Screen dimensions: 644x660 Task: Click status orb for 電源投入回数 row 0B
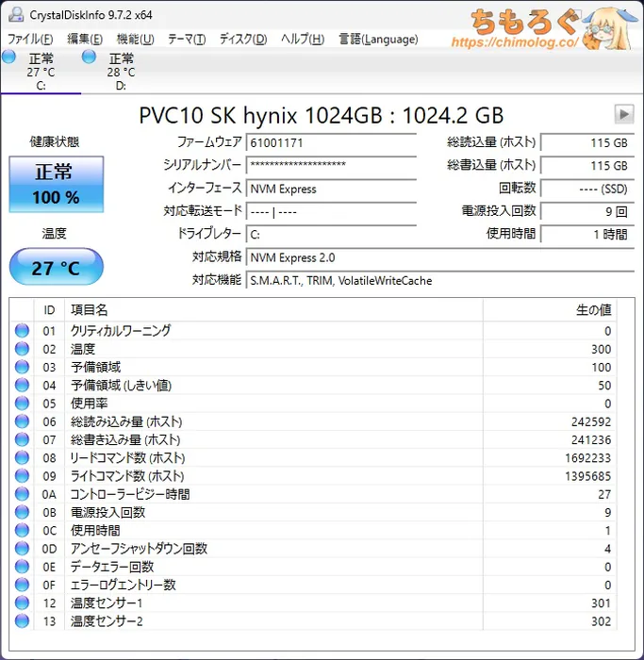22,512
